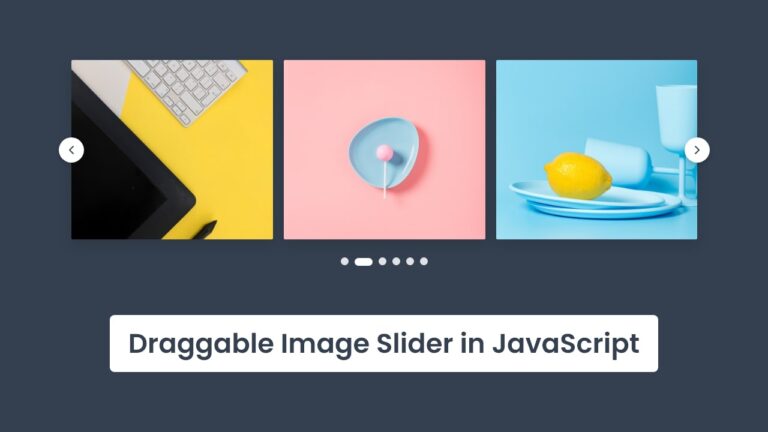Click the yellow lemon on the plates
The height and width of the screenshot is (432, 768).
coord(578,176)
